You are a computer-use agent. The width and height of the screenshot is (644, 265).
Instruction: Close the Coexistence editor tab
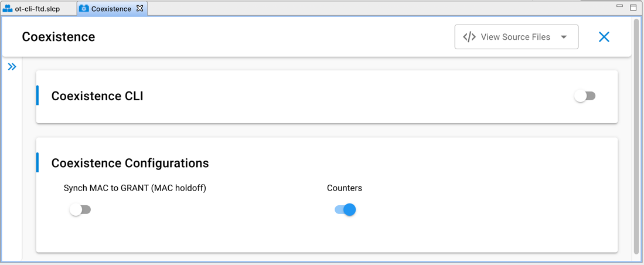click(140, 8)
